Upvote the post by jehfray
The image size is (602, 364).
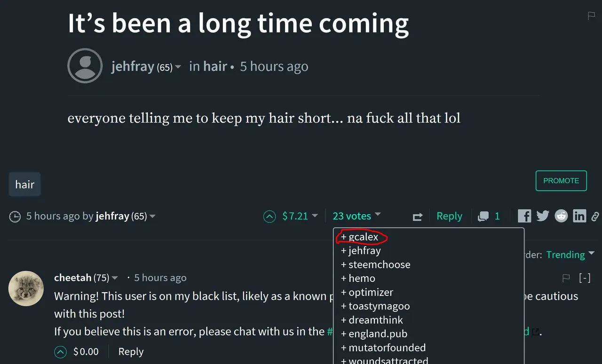(x=269, y=217)
